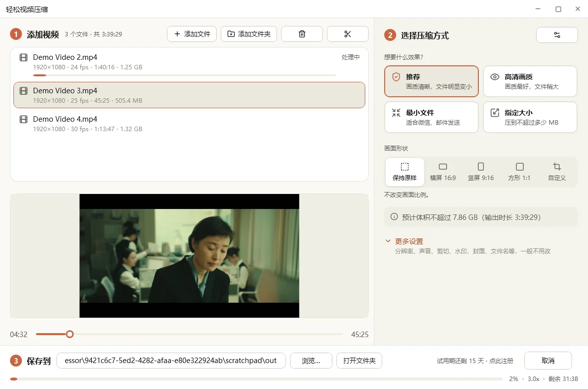Click film icon of Demo Video 3.mp4
Screen dimensions: 588x389
click(x=23, y=91)
